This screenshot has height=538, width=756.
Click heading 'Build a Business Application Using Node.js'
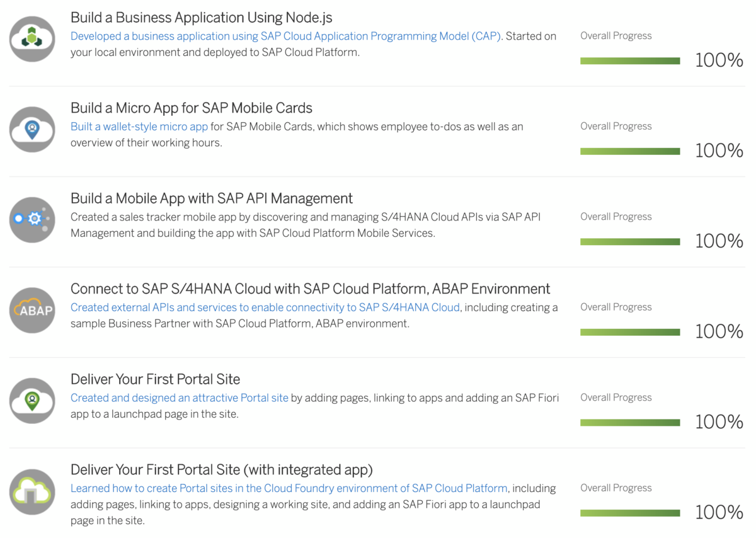[202, 18]
